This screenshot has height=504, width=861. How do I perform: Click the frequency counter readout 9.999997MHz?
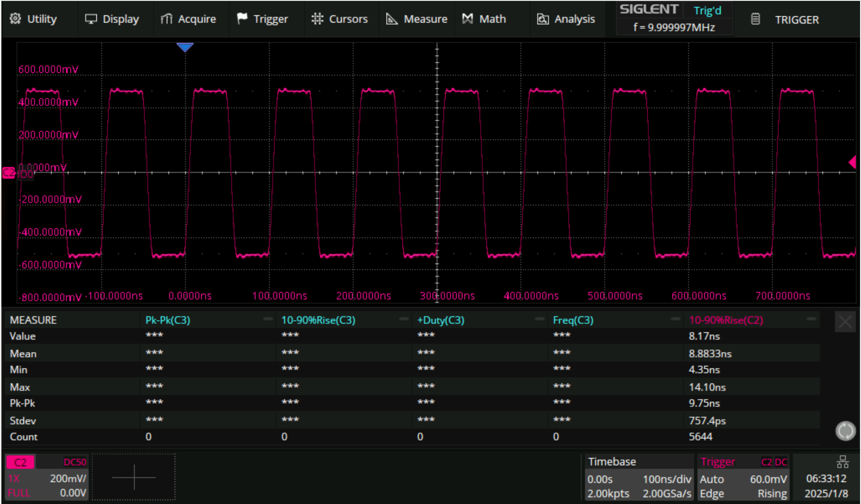[x=674, y=27]
